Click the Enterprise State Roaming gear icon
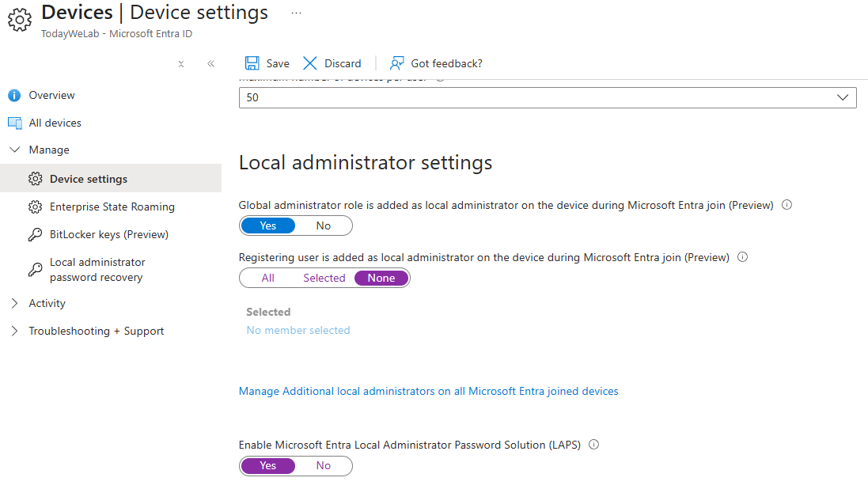The width and height of the screenshot is (868, 489). click(x=35, y=207)
